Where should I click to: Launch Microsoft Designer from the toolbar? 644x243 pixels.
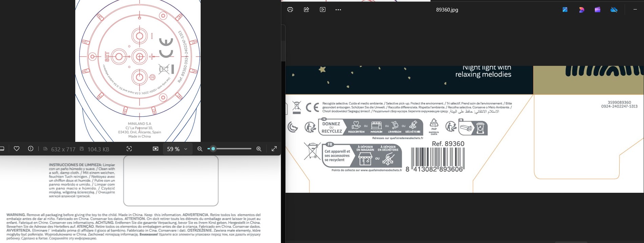pos(582,10)
